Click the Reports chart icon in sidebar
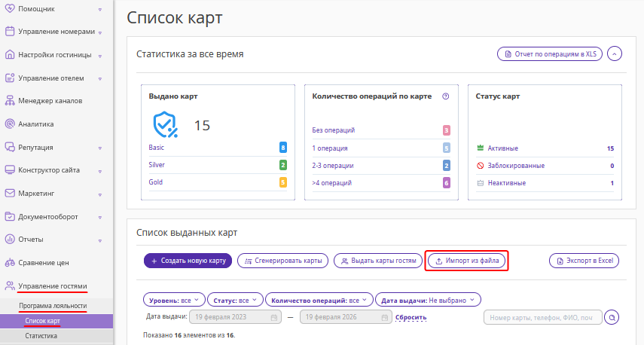 click(x=11, y=240)
